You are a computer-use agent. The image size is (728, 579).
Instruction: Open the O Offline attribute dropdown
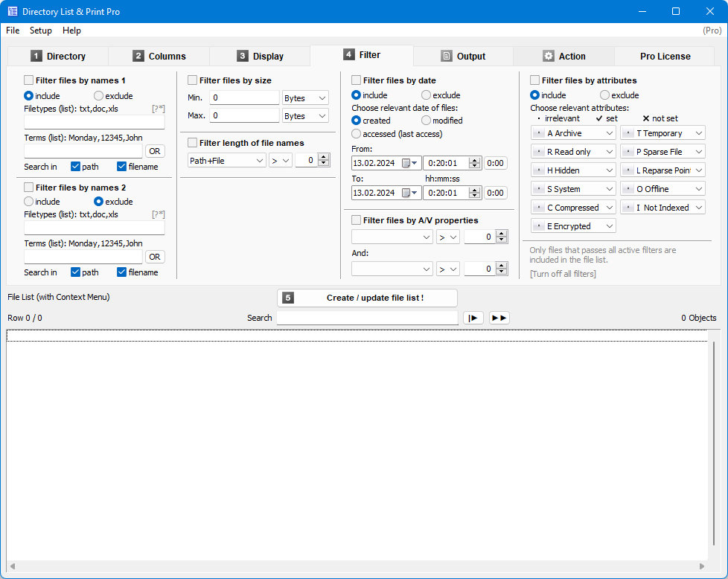662,189
